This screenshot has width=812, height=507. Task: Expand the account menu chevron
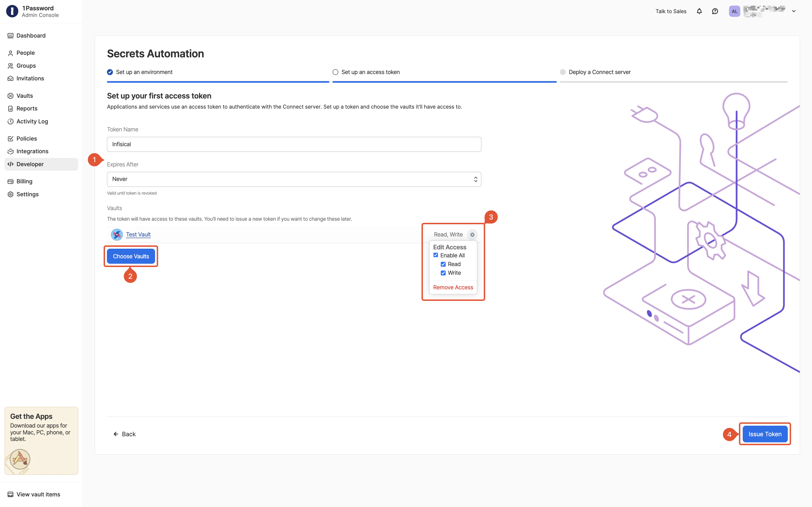tap(794, 11)
